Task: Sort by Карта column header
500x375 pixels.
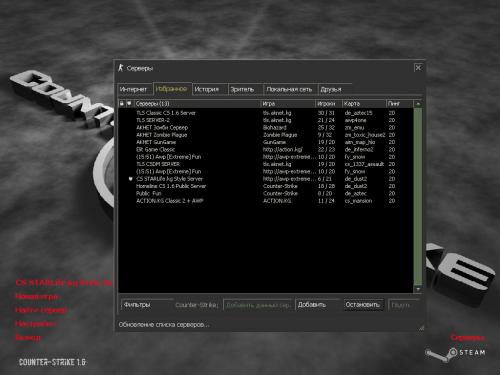Action: click(x=364, y=104)
